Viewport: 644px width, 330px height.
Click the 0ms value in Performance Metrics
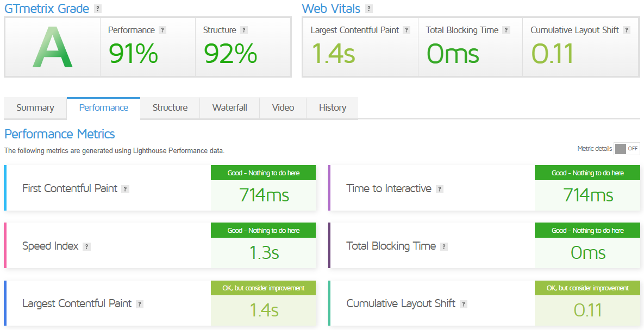[x=588, y=252]
